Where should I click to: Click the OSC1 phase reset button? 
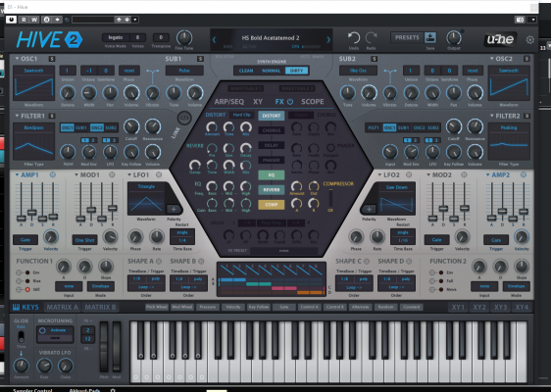(129, 71)
